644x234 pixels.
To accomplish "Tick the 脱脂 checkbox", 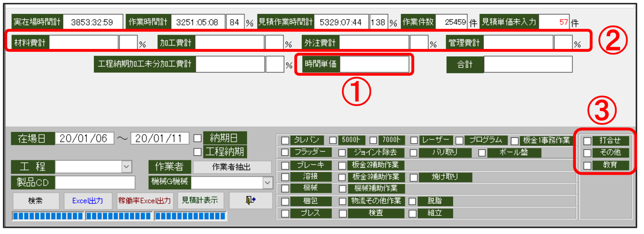I will 412,201.
